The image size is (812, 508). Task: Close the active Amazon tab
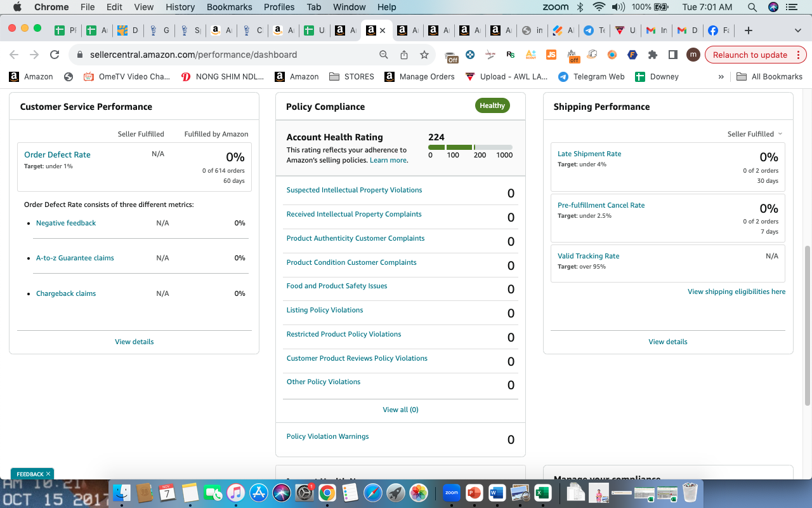pyautogui.click(x=383, y=30)
